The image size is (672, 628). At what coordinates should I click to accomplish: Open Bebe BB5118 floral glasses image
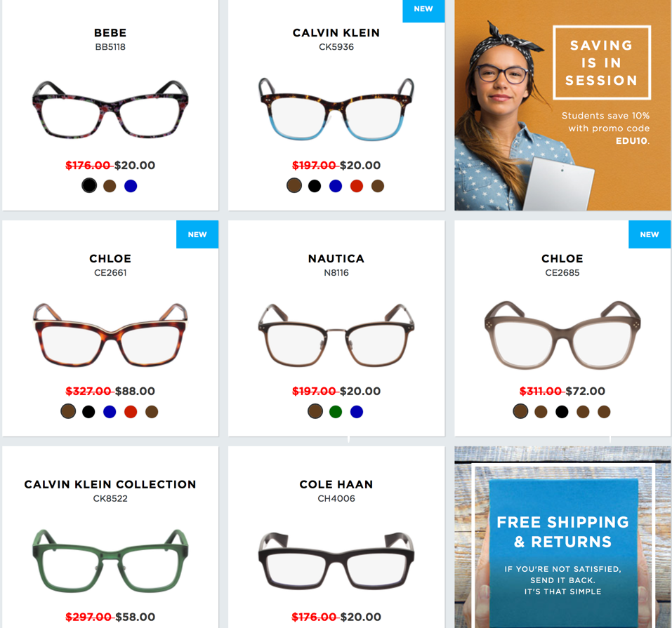(110, 109)
